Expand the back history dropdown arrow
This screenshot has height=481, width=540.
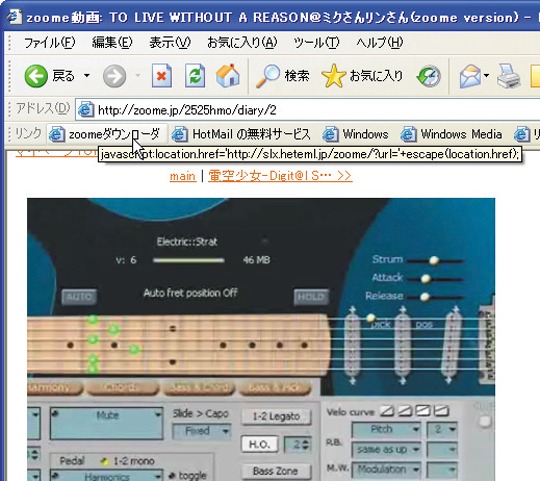point(87,75)
